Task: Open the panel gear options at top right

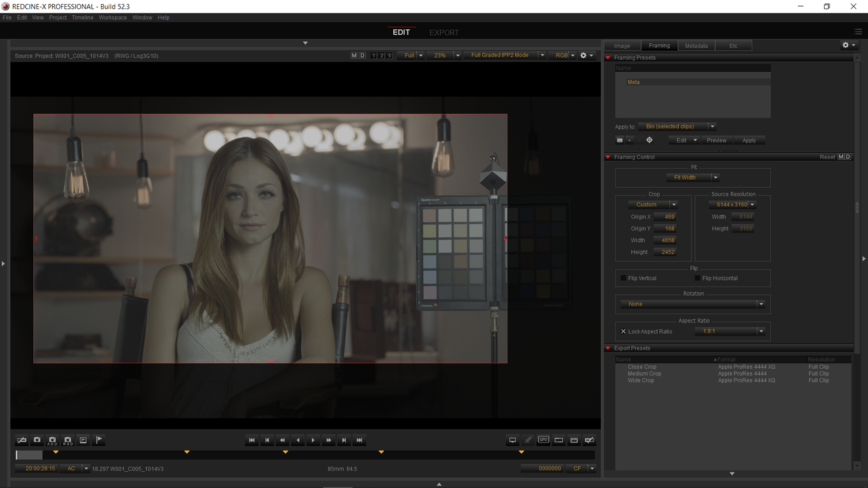Action: [848, 45]
